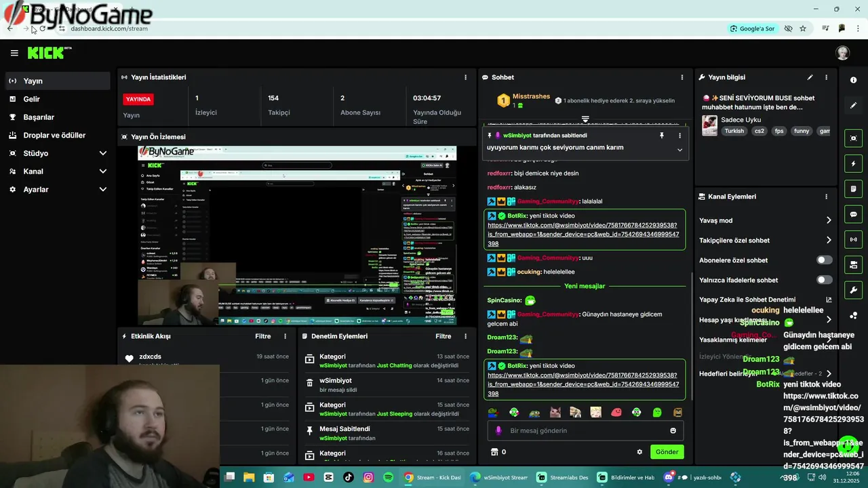The width and height of the screenshot is (868, 488).
Task: Open Spotify from the taskbar
Action: pyautogui.click(x=388, y=477)
